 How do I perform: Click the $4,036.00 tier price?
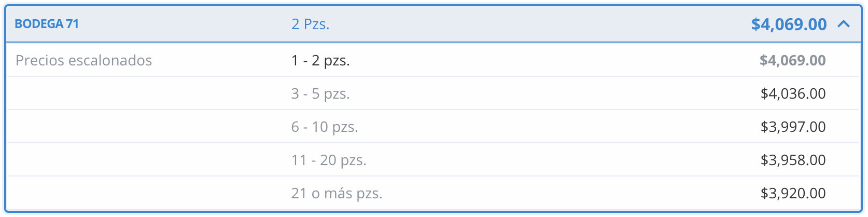click(792, 93)
